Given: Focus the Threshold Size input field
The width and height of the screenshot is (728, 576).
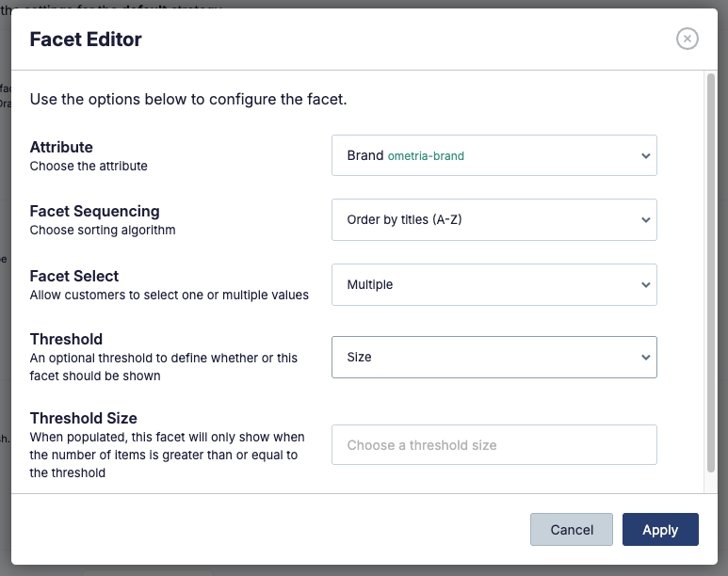Looking at the screenshot, I should (494, 444).
